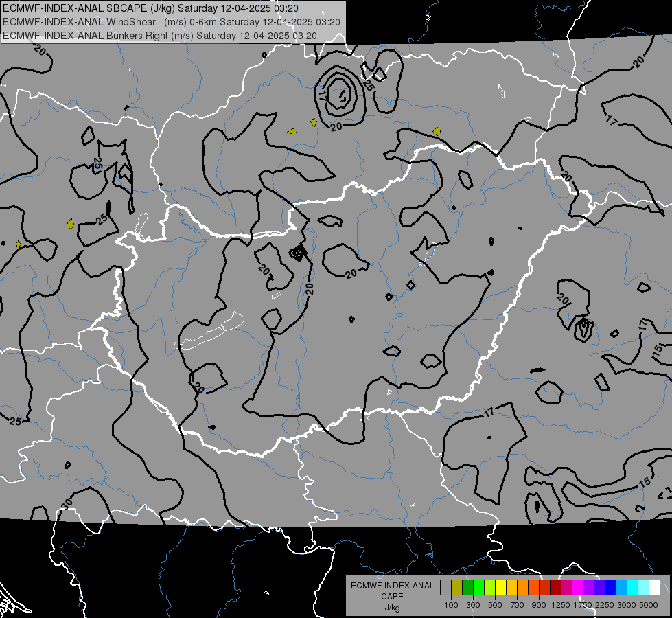Select the light blue swatch left of 3000
Image resolution: width=672 pixels, height=618 pixels.
tap(621, 588)
